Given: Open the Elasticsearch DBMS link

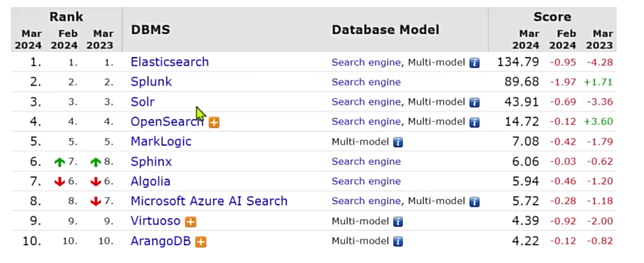Looking at the screenshot, I should (169, 62).
